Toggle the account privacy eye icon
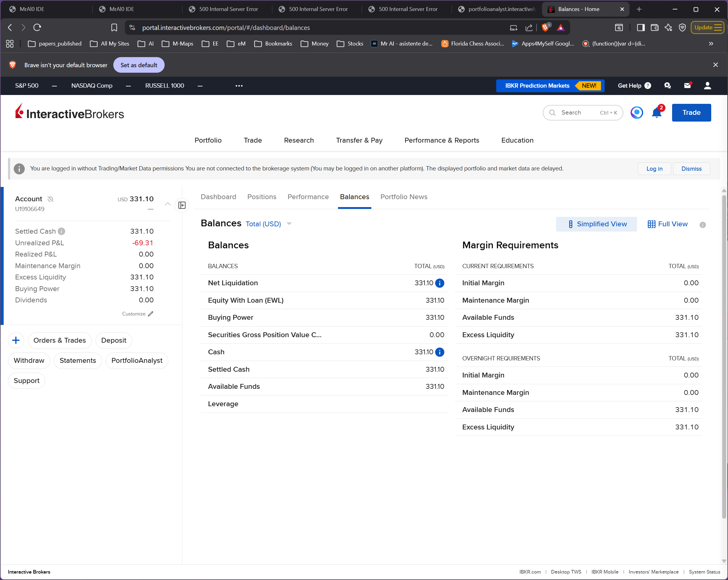 coord(50,199)
